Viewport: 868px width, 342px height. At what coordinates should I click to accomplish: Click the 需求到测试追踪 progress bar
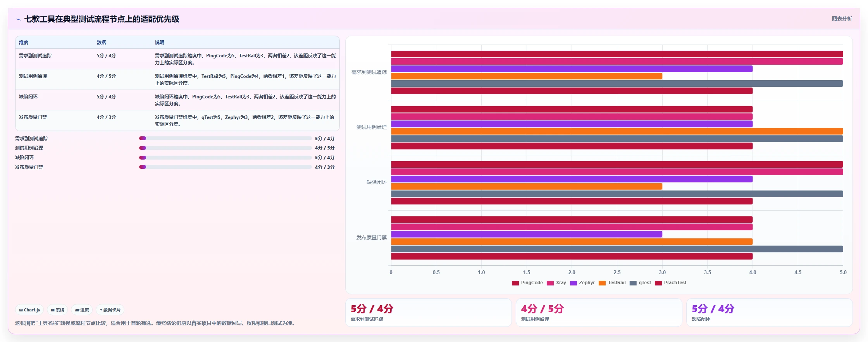click(226, 138)
